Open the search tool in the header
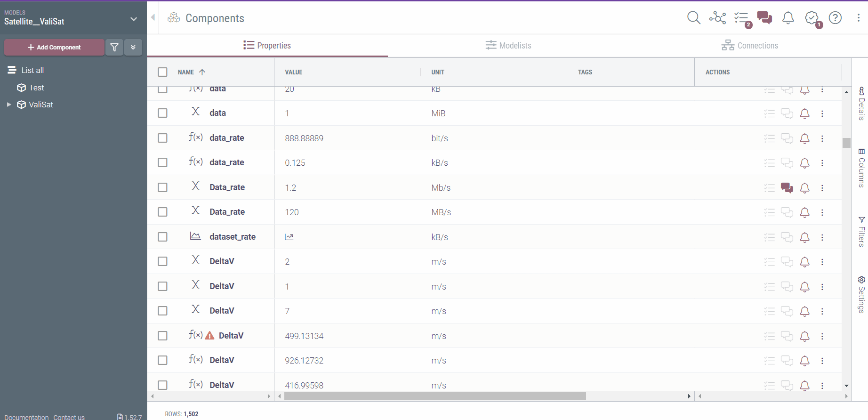The image size is (868, 420). (694, 18)
